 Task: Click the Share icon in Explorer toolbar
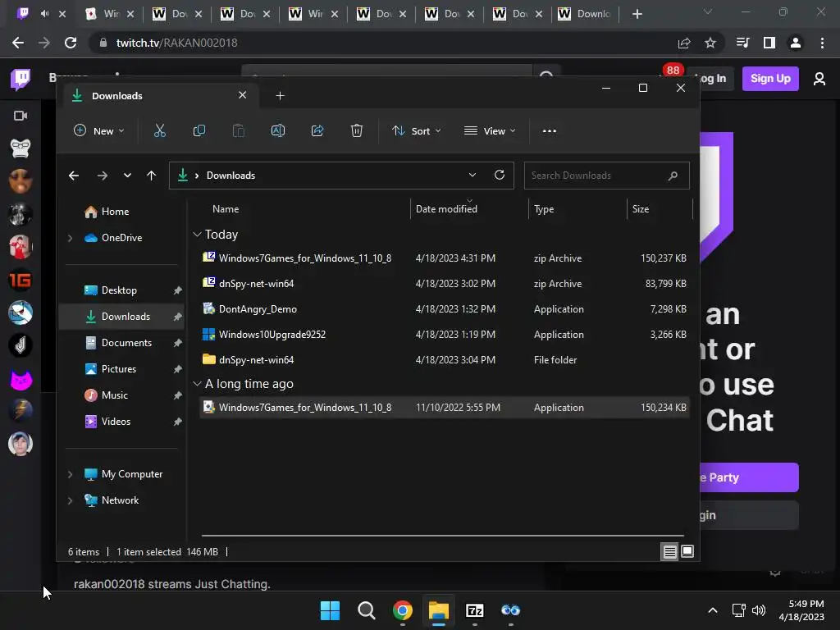[317, 130]
